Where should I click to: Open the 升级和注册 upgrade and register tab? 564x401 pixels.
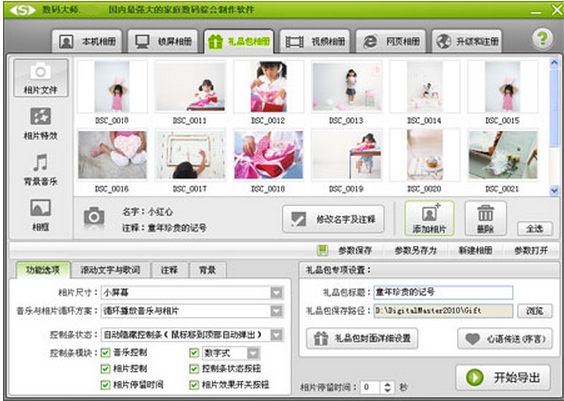[467, 42]
